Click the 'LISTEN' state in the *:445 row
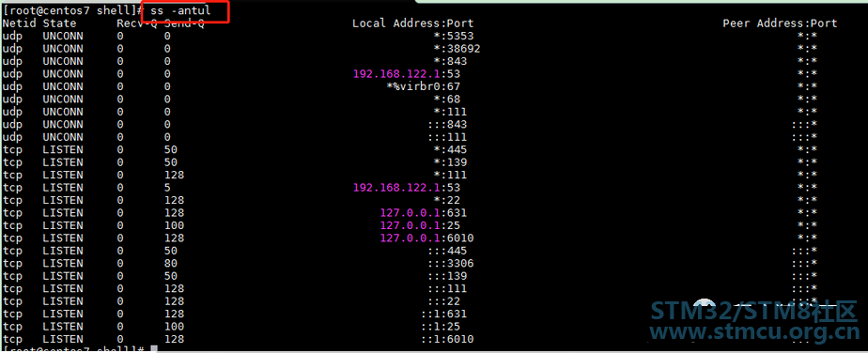 coord(63,150)
